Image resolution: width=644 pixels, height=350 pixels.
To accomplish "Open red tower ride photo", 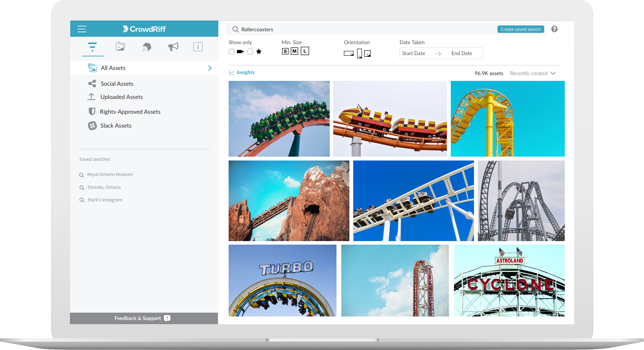I will (x=395, y=280).
